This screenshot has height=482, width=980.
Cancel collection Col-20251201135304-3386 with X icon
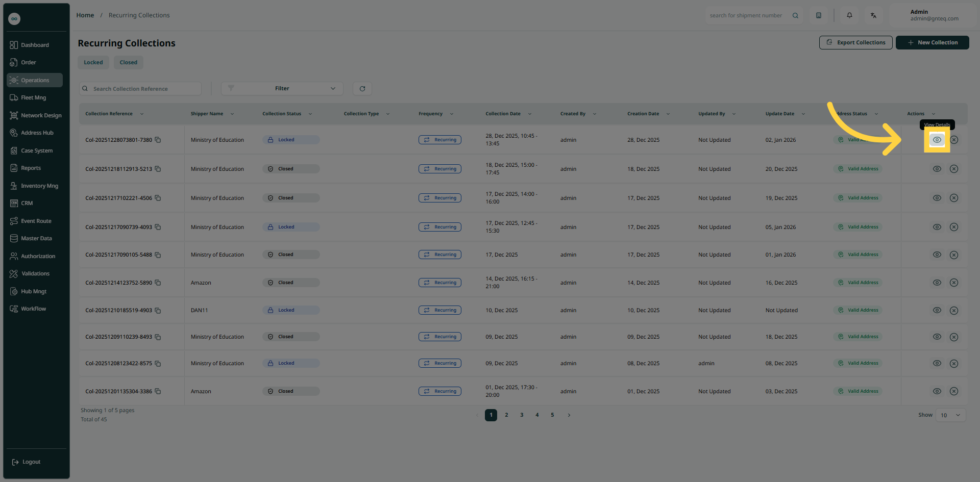[953, 391]
